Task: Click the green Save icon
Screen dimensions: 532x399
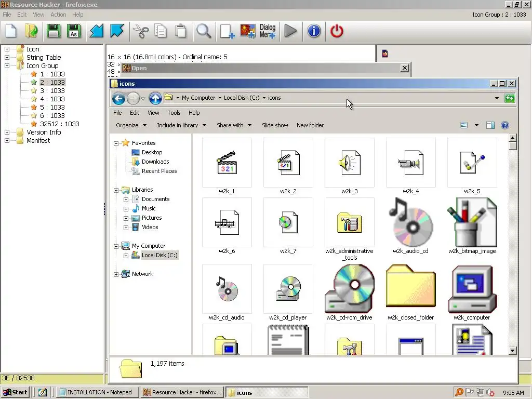Action: [54, 31]
